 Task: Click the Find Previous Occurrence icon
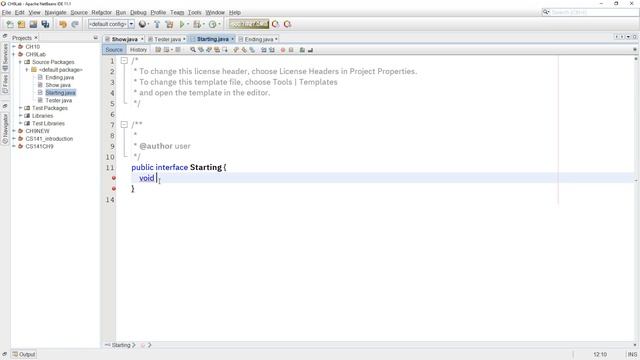[201, 50]
